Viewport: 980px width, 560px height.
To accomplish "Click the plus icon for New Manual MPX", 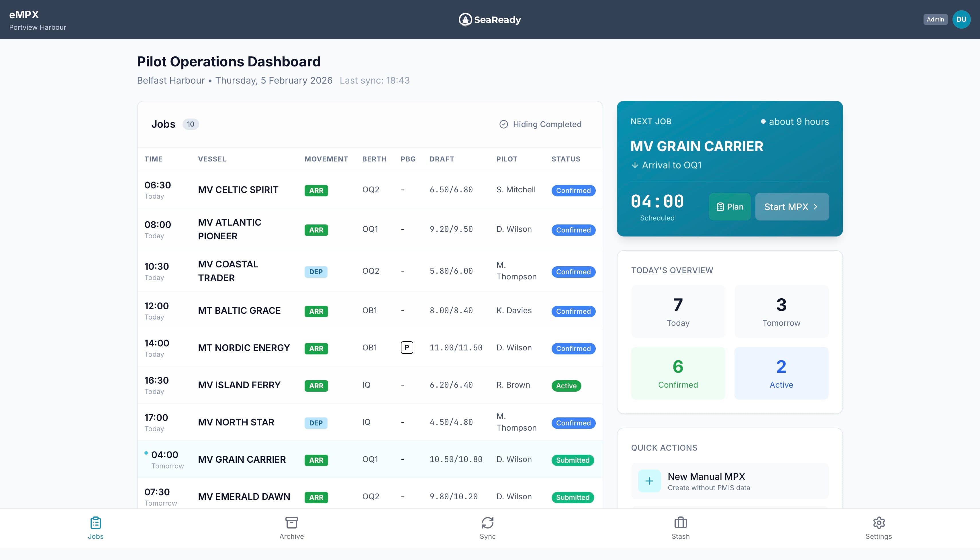I will pyautogui.click(x=649, y=481).
